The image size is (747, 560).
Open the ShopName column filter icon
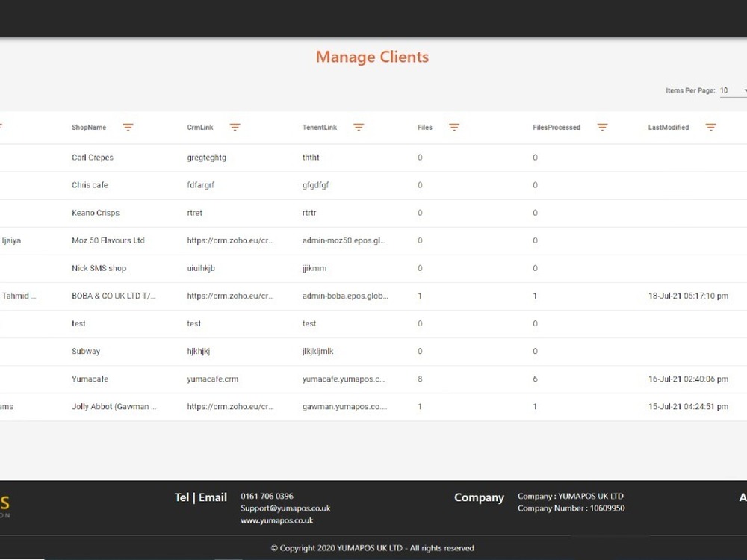click(x=128, y=128)
